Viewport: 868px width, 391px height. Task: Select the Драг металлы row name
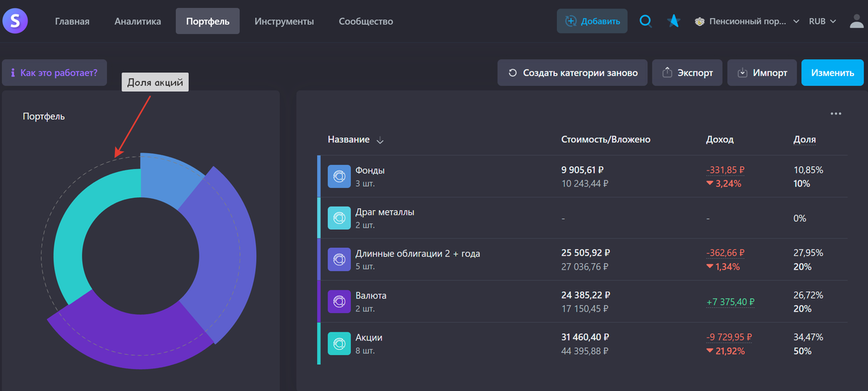point(385,212)
